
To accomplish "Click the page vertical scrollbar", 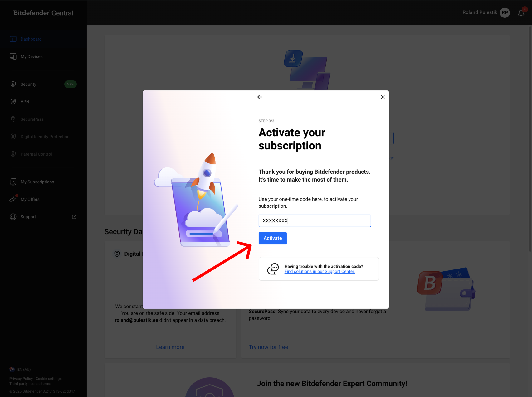I will 530,139.
